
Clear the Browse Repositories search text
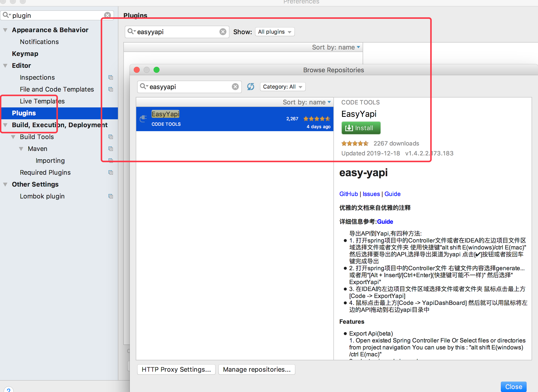[x=235, y=87]
